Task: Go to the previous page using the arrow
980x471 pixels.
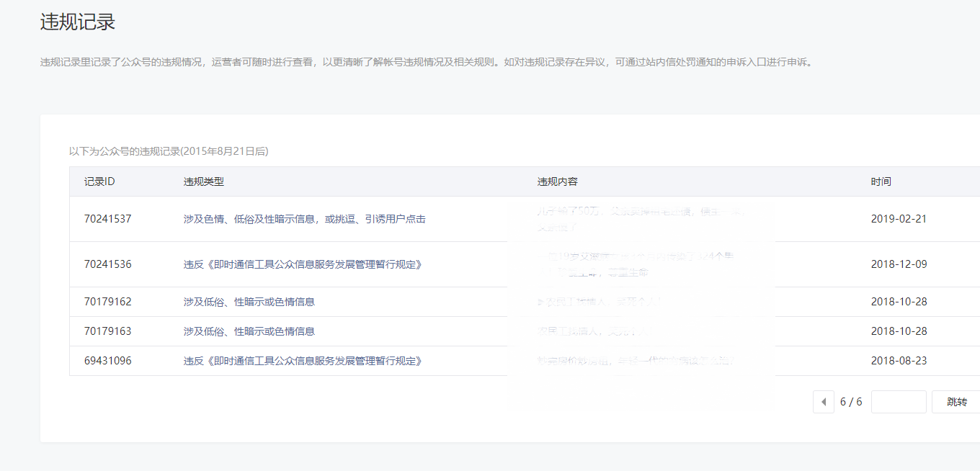Action: tap(823, 402)
